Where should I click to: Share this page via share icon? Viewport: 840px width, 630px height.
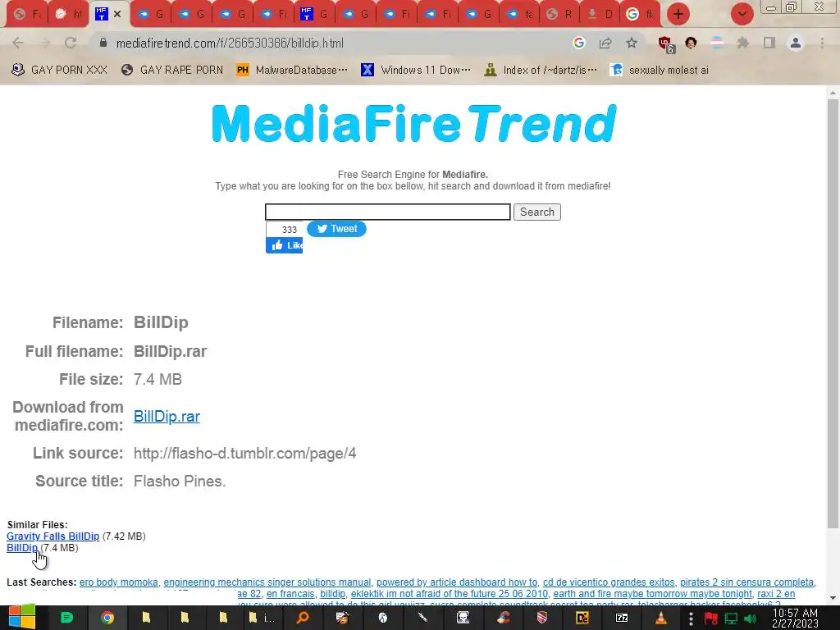(605, 43)
